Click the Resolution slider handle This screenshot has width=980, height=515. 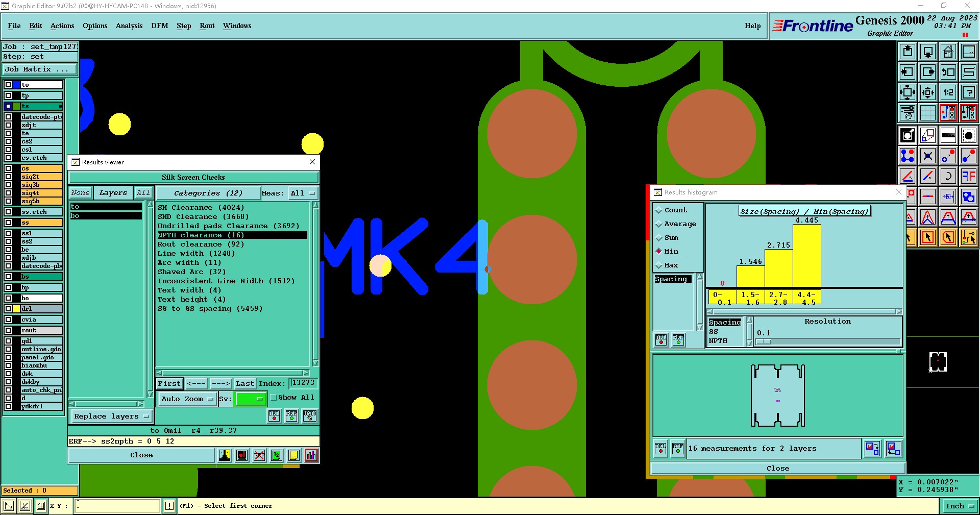pos(764,342)
